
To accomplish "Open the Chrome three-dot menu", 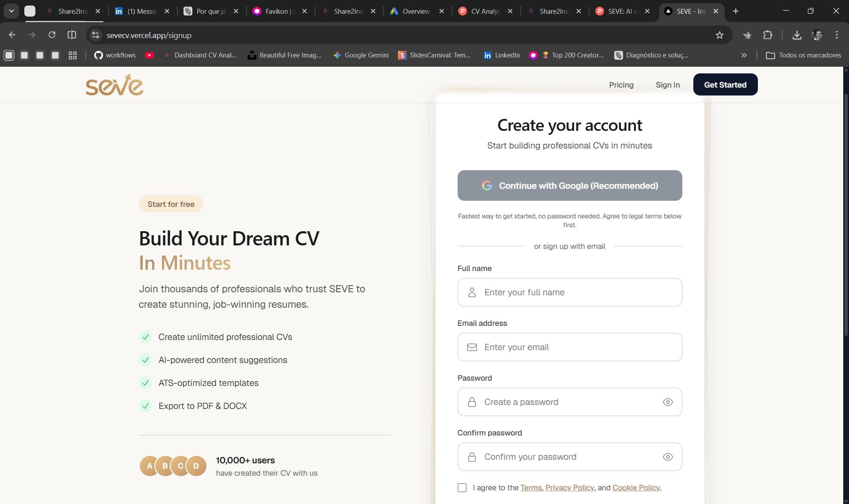I will (837, 35).
